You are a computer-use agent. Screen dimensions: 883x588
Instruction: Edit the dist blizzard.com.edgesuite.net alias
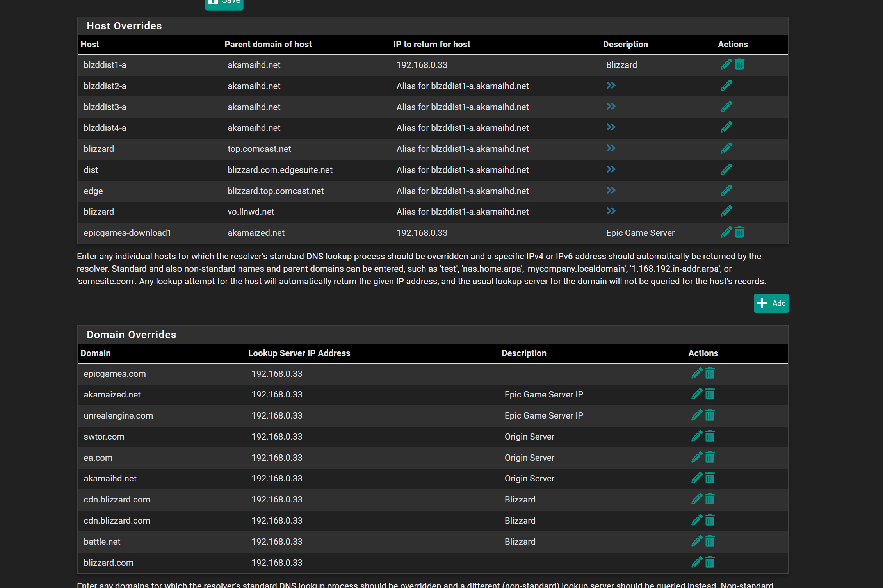pos(726,169)
